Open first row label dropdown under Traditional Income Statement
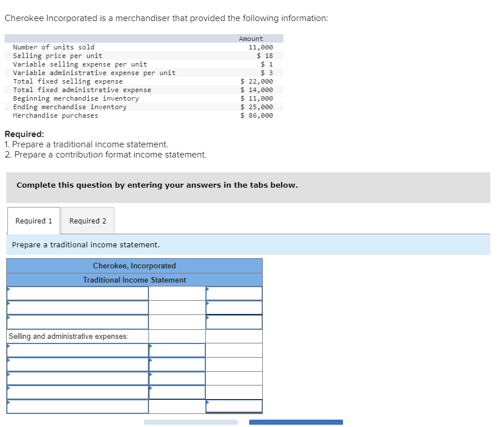The image size is (504, 427). click(x=77, y=293)
